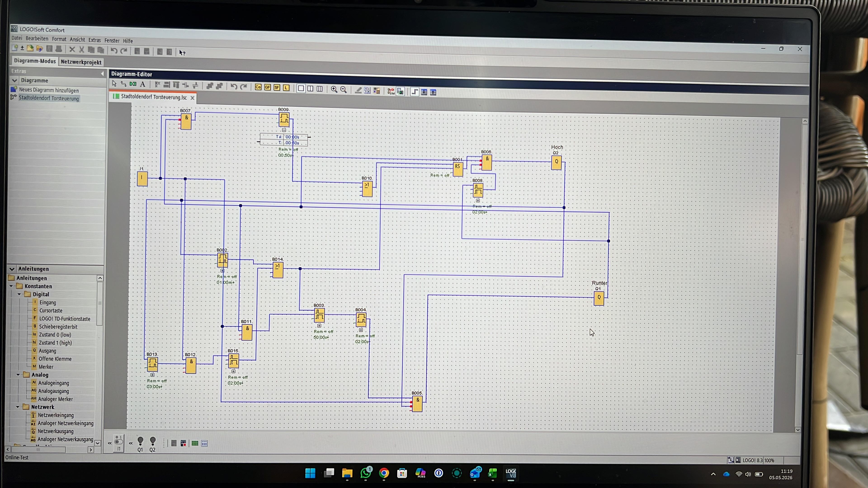This screenshot has height=488, width=868.
Task: Open the Constants (Co) block palette
Action: coord(258,87)
